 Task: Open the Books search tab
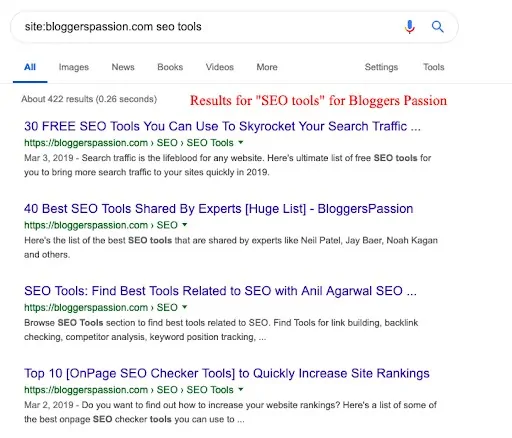(170, 67)
